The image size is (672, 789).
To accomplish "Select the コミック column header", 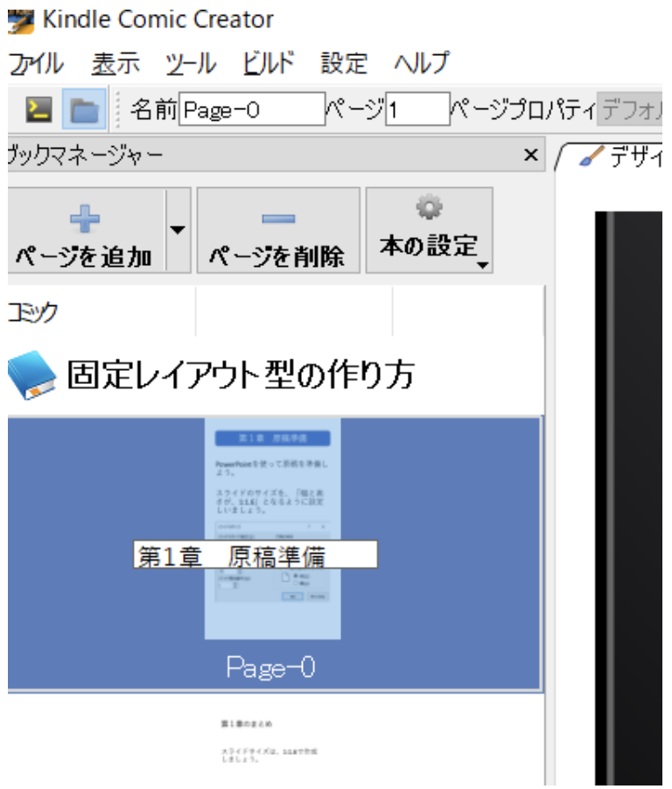I will pos(101,312).
